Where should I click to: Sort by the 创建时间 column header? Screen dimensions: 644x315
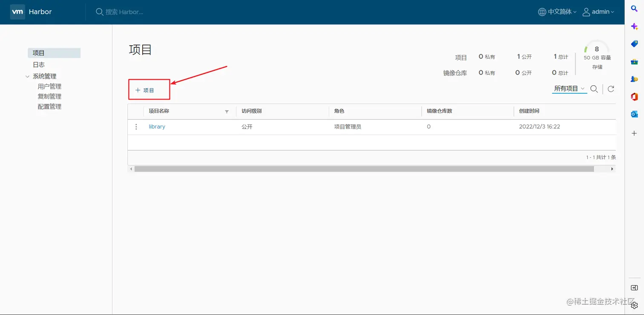[529, 111]
